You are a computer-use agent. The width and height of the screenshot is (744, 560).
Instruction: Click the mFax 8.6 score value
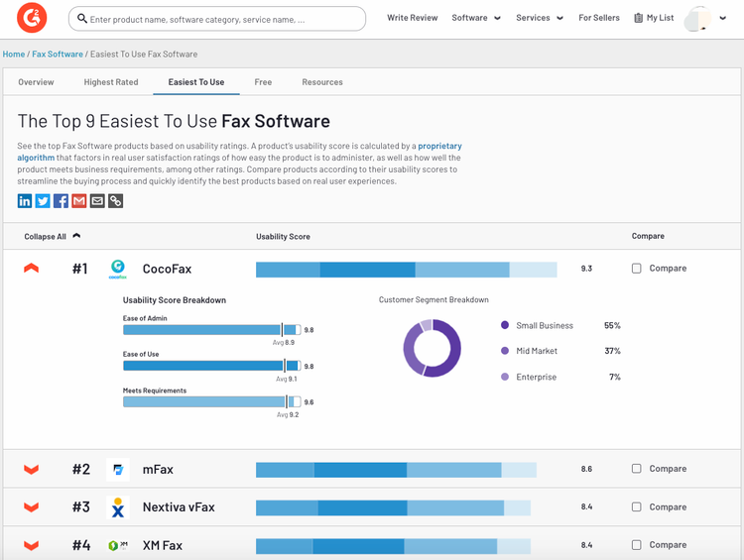click(x=586, y=469)
